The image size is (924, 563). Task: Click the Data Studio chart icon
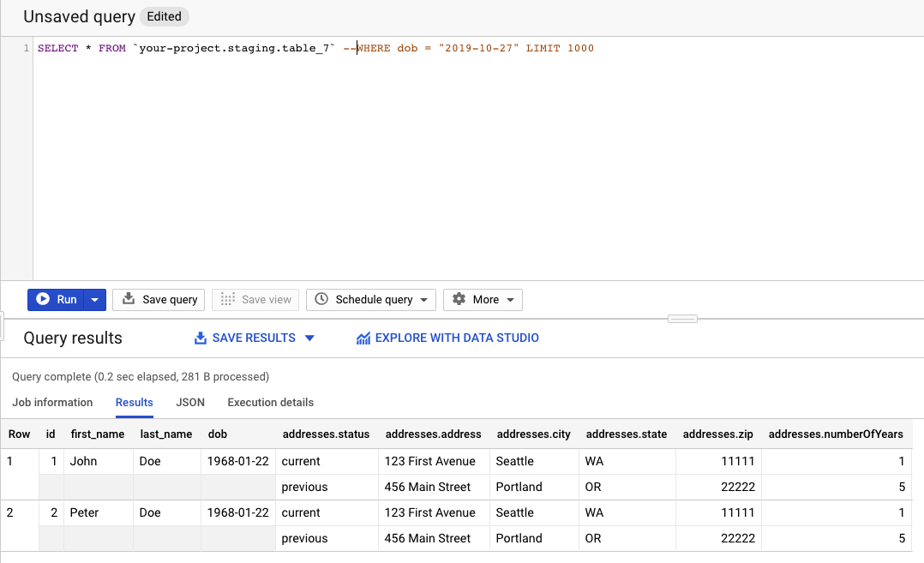(363, 338)
